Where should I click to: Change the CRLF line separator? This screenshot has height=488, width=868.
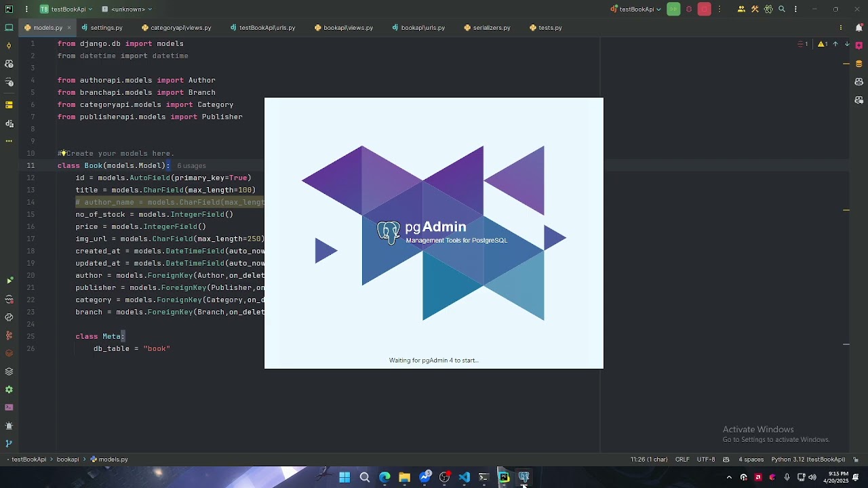[682, 460]
